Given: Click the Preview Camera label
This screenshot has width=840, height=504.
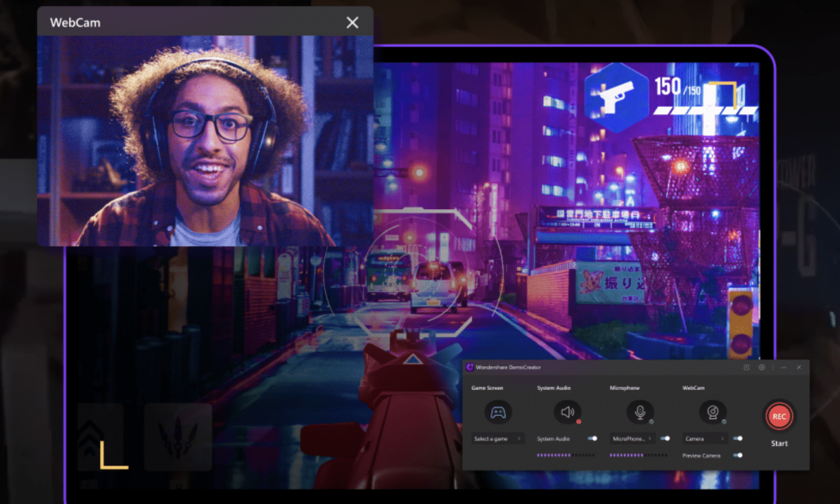Looking at the screenshot, I should click(701, 456).
